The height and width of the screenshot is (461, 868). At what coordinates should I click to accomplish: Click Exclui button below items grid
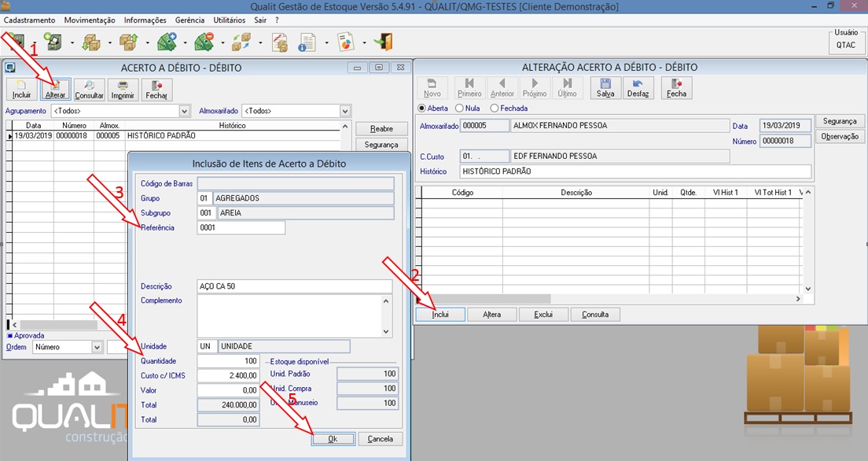543,314
